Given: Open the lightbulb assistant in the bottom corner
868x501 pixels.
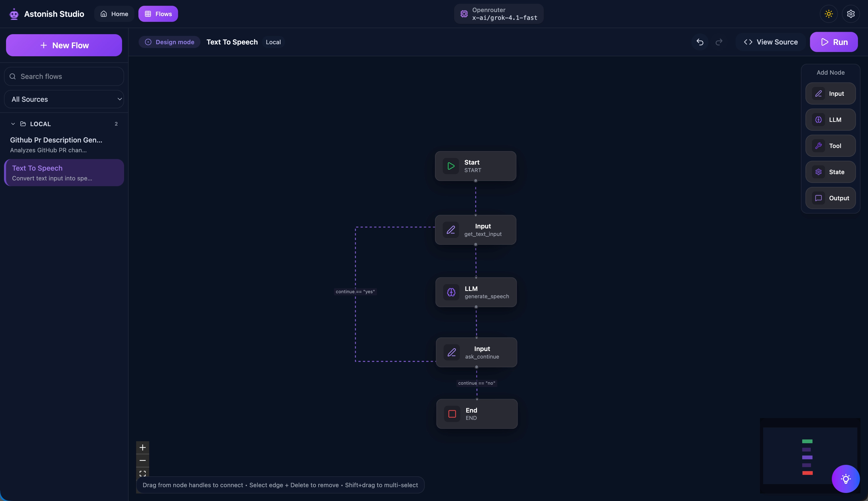Looking at the screenshot, I should click(846, 479).
